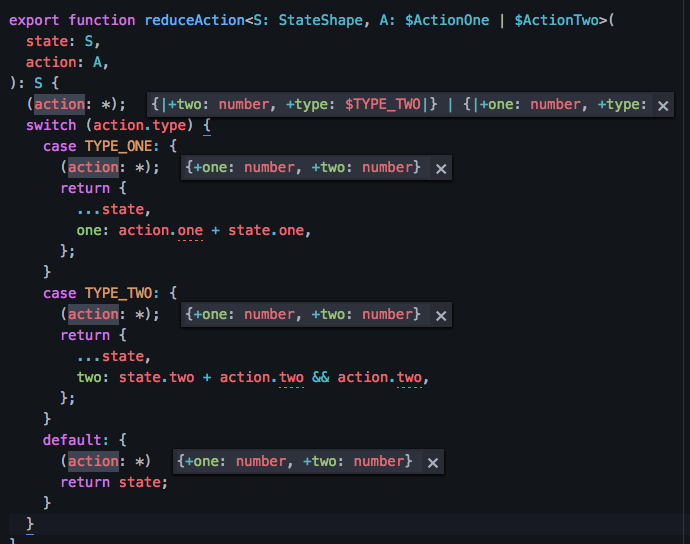Click the 'action: A,' parameter line
Screen dimensions: 690x544
[x=67, y=62]
